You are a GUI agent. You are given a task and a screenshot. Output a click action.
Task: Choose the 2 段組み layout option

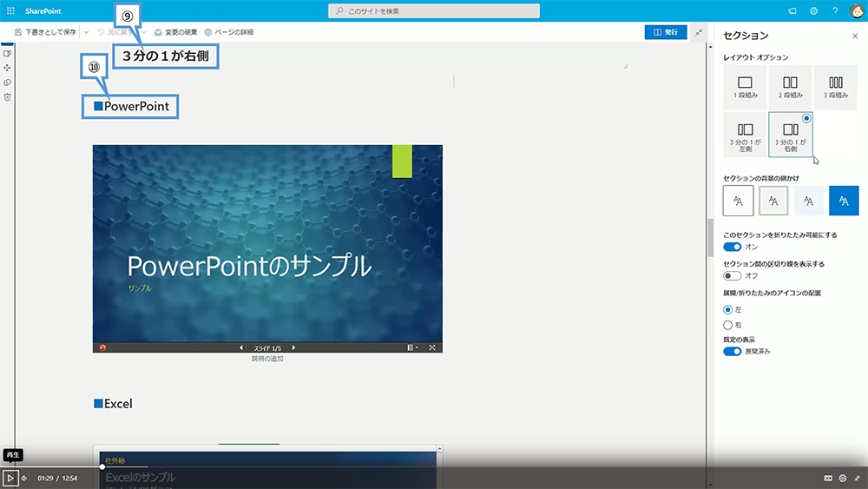[790, 87]
